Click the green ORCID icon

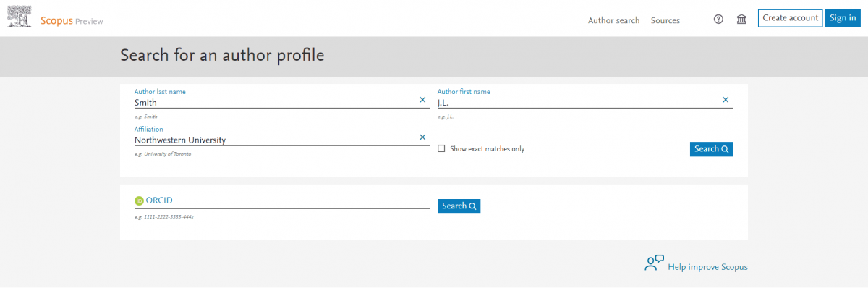tap(139, 200)
